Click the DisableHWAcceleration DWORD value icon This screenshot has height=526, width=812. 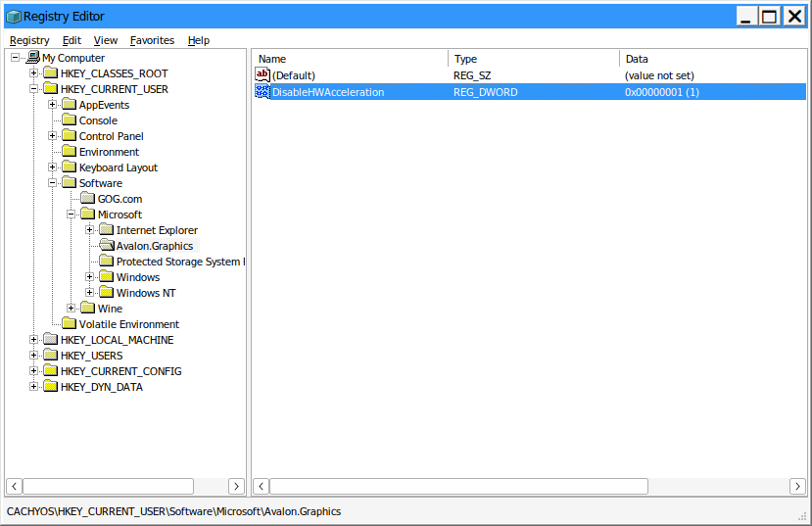263,92
